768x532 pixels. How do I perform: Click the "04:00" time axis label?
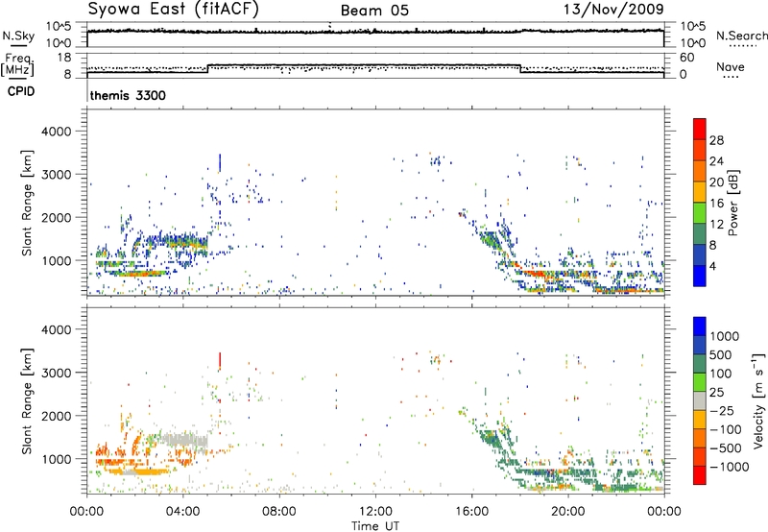[x=183, y=512]
